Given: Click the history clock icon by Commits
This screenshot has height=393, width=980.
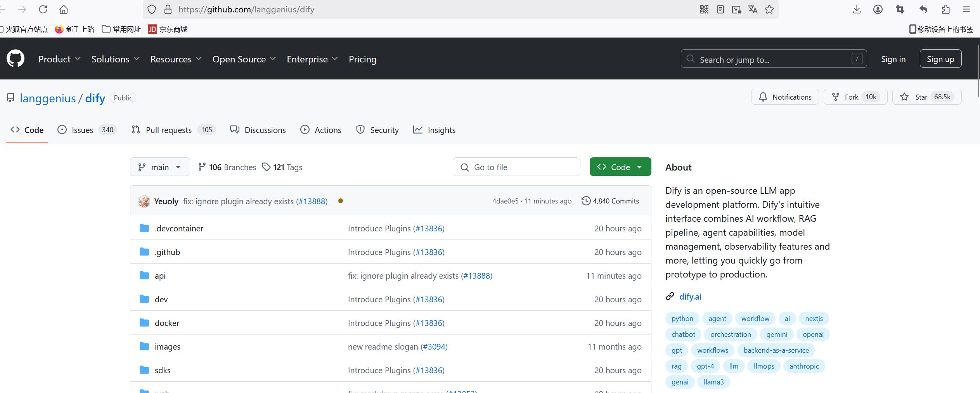Looking at the screenshot, I should (586, 201).
